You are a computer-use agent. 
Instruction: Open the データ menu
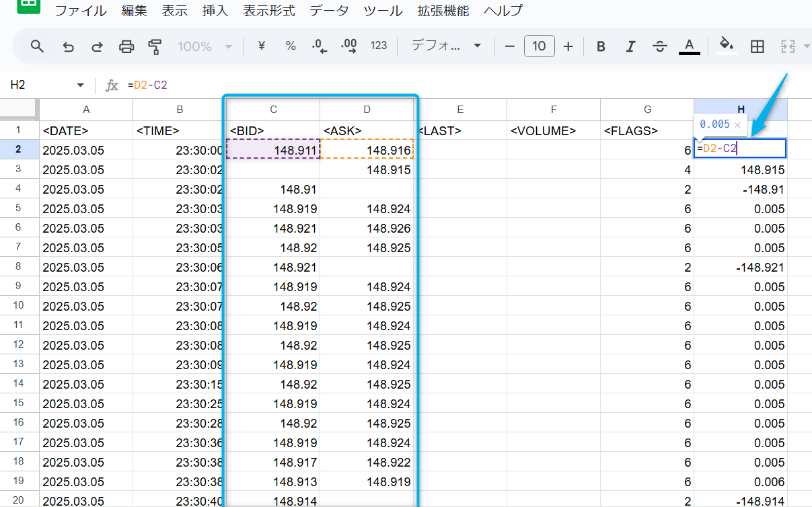click(329, 11)
